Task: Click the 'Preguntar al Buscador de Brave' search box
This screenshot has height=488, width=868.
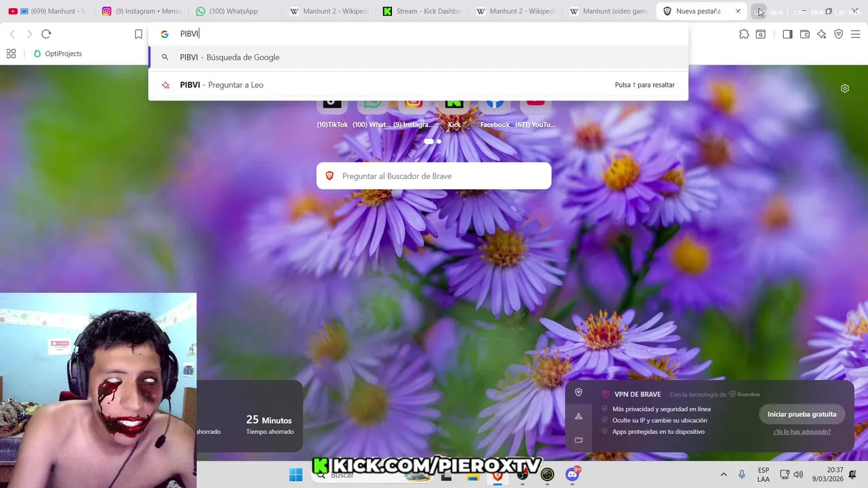Action: tap(434, 176)
